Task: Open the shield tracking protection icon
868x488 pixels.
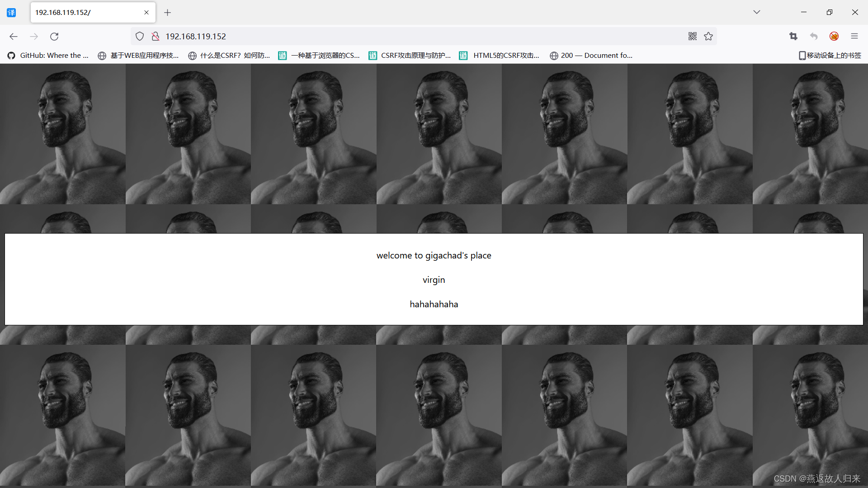Action: point(140,36)
